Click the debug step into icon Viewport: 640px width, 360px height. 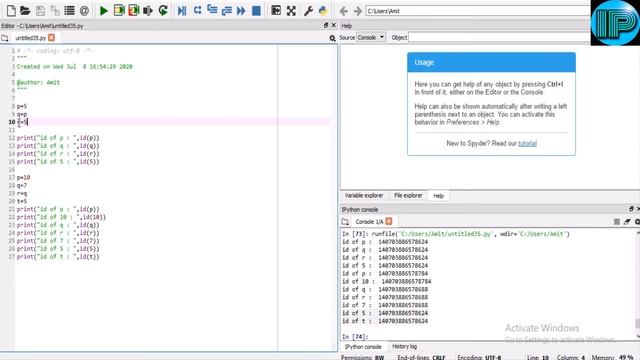click(212, 10)
